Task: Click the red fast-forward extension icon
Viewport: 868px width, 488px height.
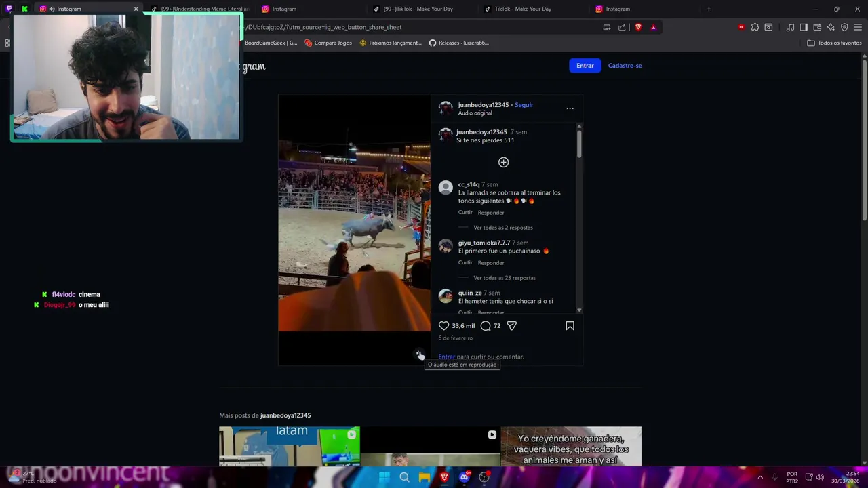Action: tap(741, 27)
